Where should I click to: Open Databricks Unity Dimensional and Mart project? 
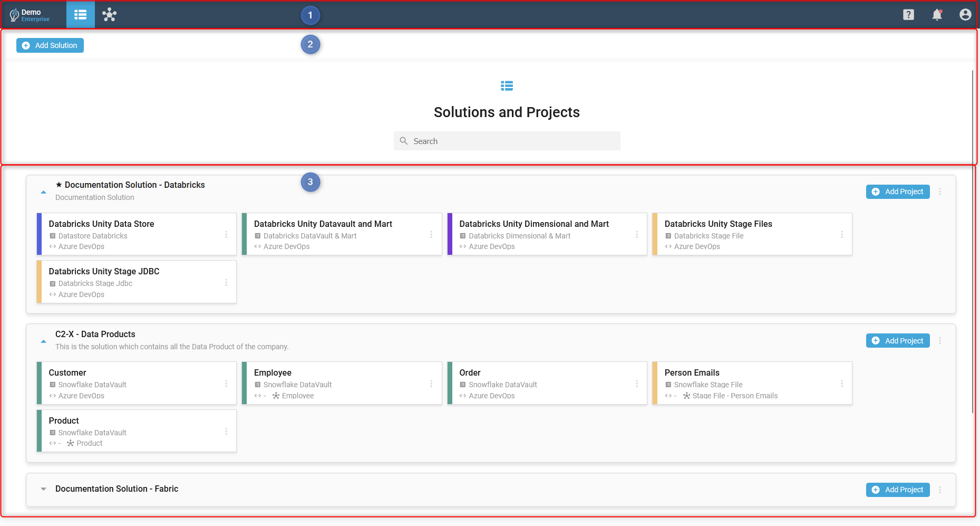[x=547, y=234]
